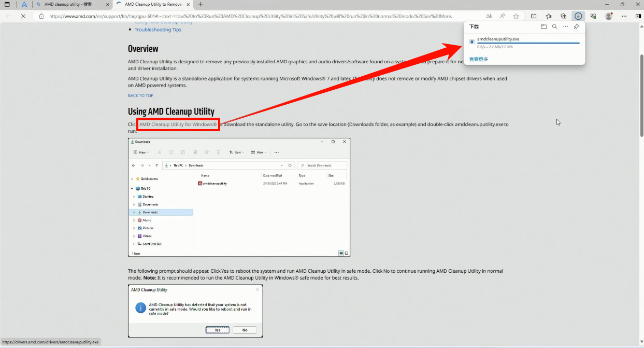Open Settings and more menu

click(x=624, y=16)
